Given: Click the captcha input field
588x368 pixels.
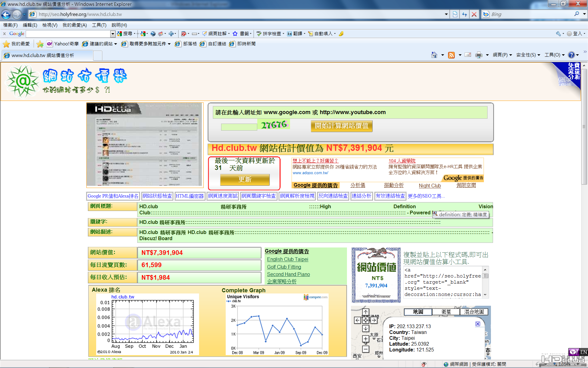Looking at the screenshot, I should (x=239, y=127).
